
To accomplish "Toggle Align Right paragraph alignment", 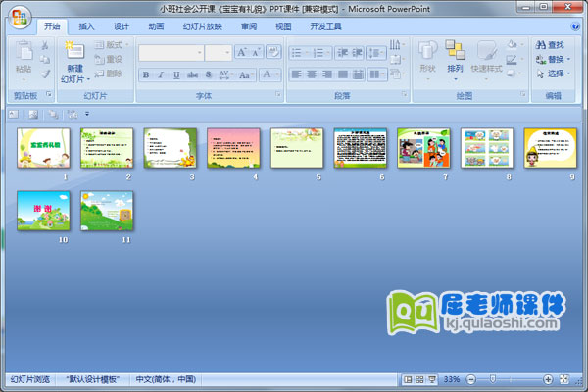I will tap(327, 74).
